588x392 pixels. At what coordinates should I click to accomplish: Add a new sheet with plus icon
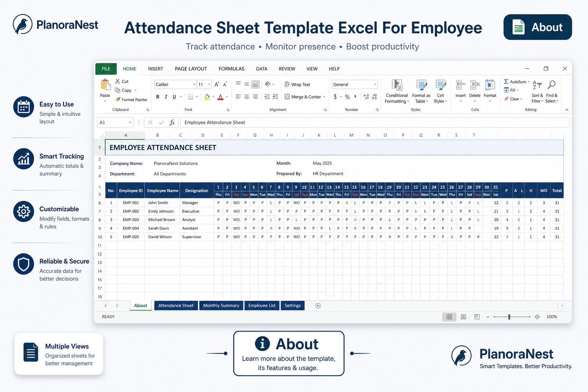[x=318, y=305]
